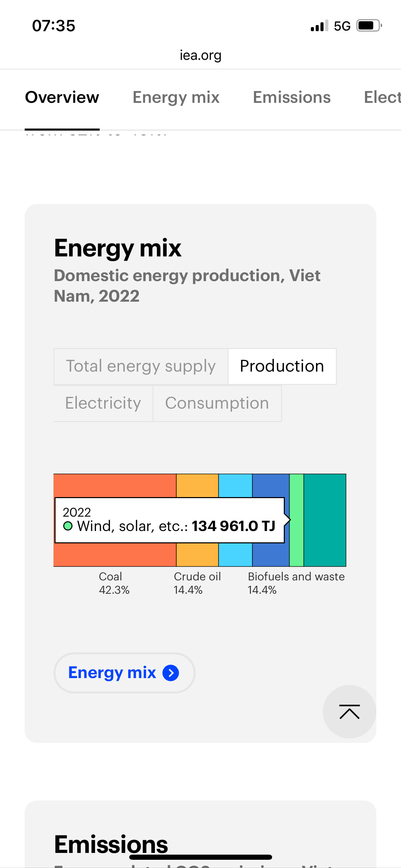This screenshot has height=868, width=401.
Task: Tap the orange Coal bar segment
Action: 115,485
